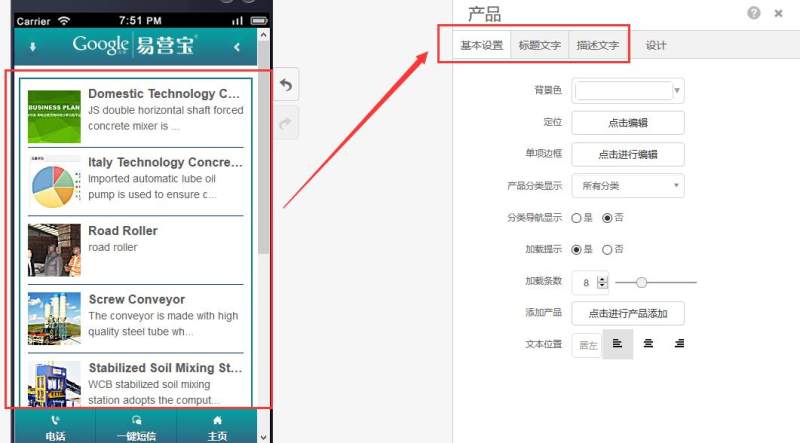Click the redo arrow icon
Image resolution: width=800 pixels, height=443 pixels.
286,122
